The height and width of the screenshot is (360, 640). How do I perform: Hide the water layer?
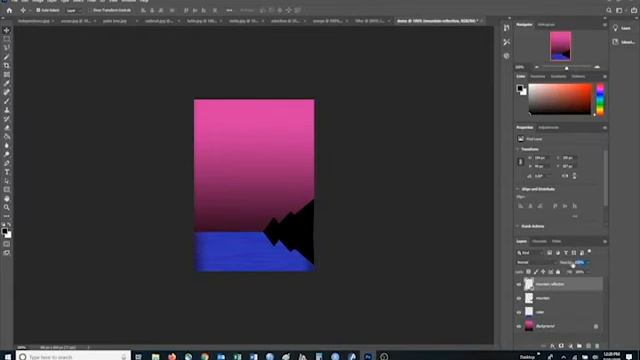(519, 312)
